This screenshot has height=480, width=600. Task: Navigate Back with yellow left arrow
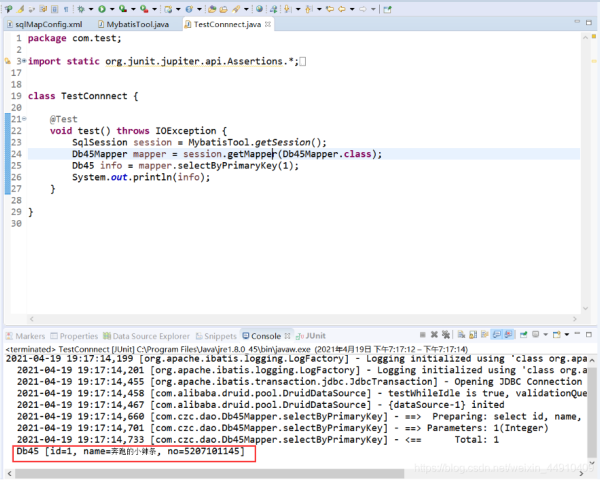(342, 9)
